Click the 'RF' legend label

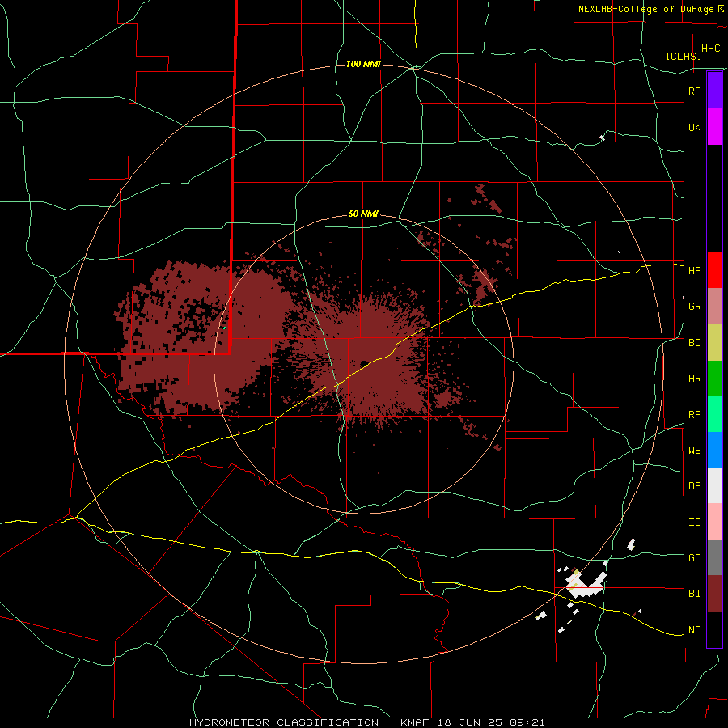point(694,91)
